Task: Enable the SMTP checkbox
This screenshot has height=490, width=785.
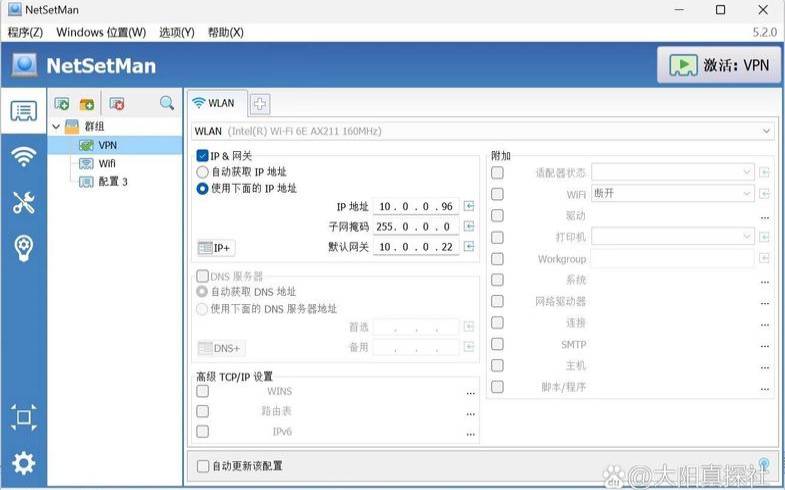Action: 497,344
